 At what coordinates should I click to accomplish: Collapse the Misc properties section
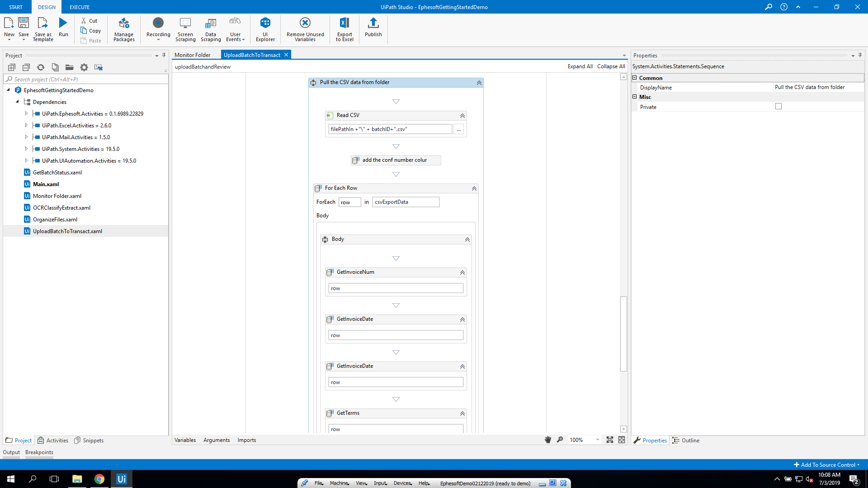[x=635, y=97]
